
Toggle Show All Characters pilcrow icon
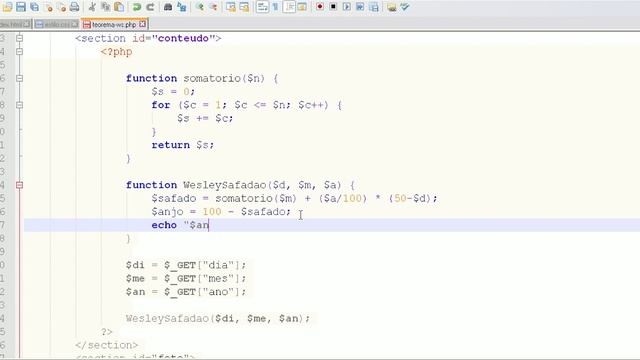click(276, 7)
